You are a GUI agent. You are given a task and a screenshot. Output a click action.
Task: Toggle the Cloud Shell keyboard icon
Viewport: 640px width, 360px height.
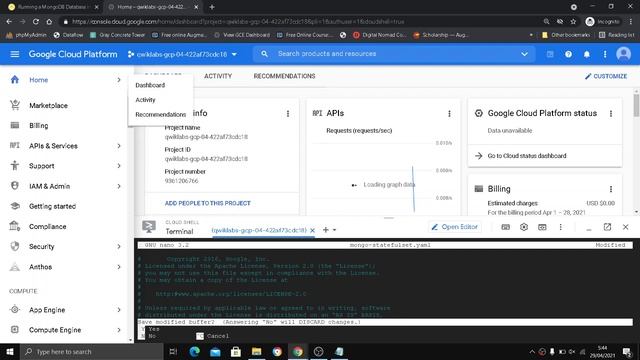(x=505, y=227)
